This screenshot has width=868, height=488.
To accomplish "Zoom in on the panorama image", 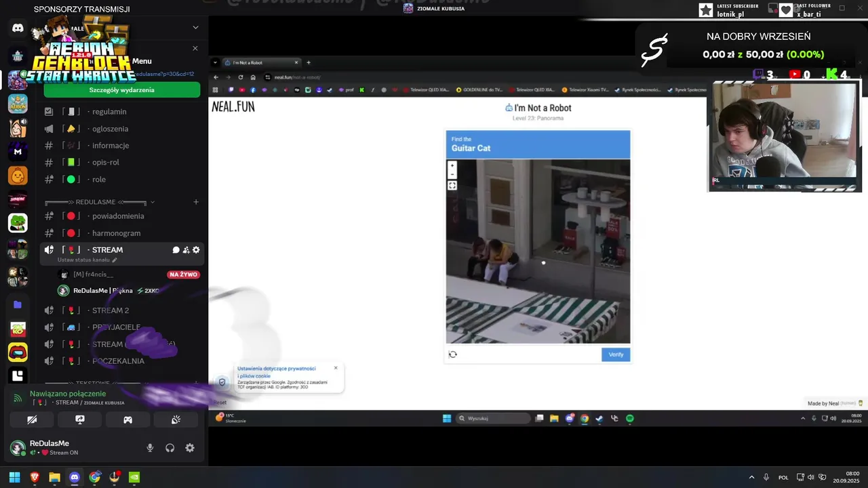I will click(x=452, y=165).
